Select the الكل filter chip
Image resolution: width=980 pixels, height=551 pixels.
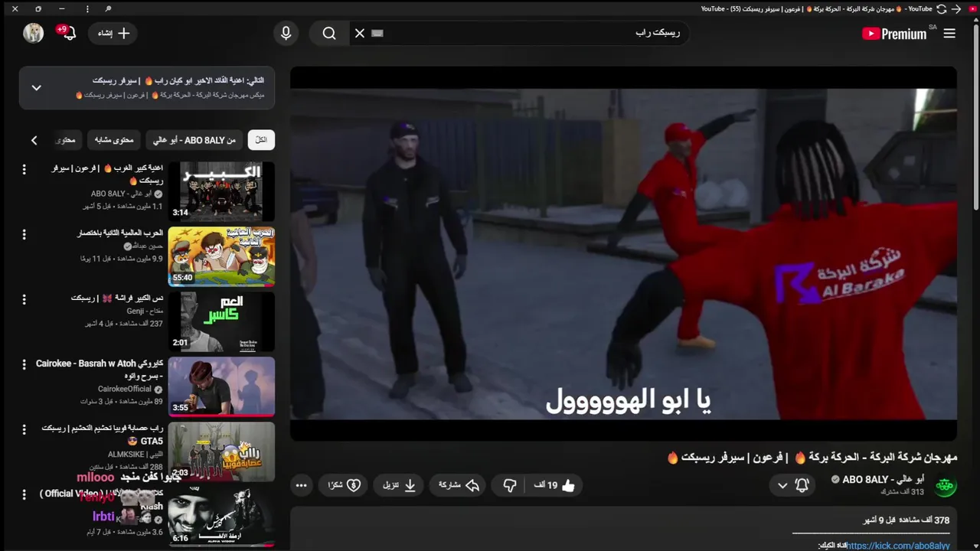pyautogui.click(x=261, y=140)
